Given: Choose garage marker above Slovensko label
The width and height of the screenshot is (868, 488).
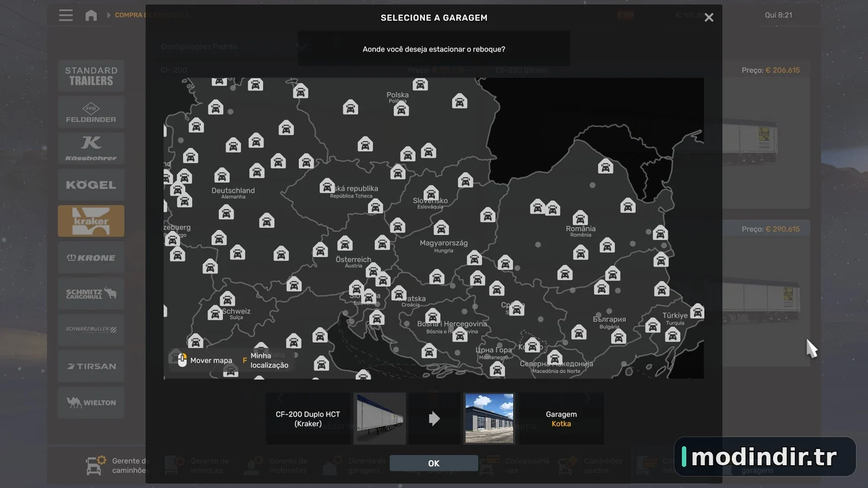Looking at the screenshot, I should [431, 193].
